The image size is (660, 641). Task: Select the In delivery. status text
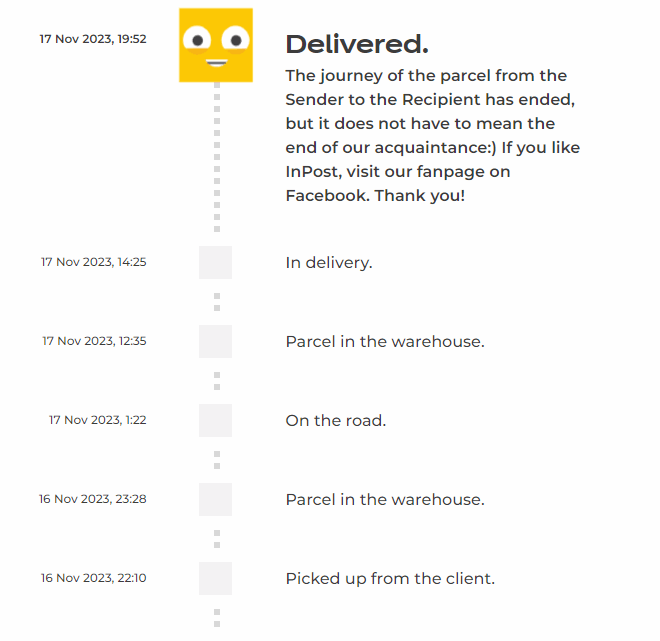[x=329, y=263]
